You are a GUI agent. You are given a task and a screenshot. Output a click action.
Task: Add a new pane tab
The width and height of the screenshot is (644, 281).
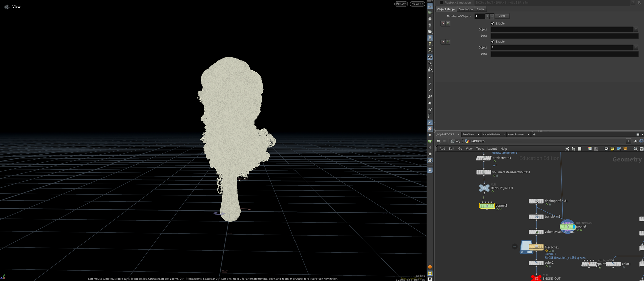(x=534, y=134)
